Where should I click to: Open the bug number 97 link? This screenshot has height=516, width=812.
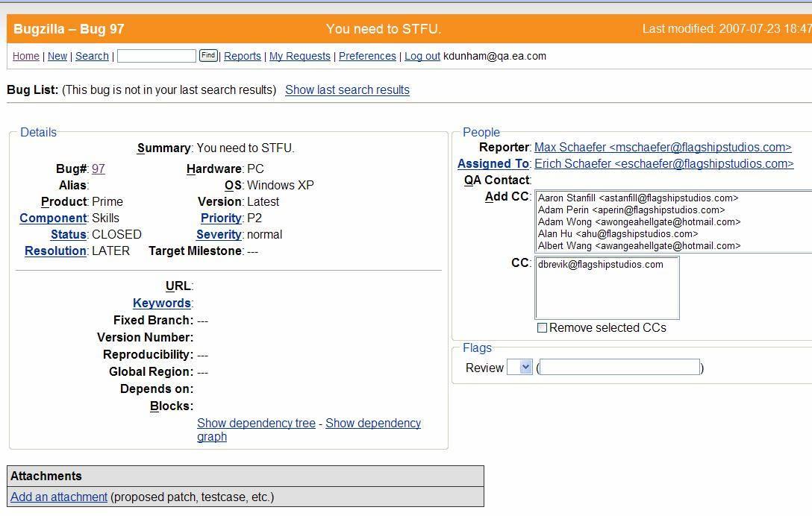tap(99, 169)
